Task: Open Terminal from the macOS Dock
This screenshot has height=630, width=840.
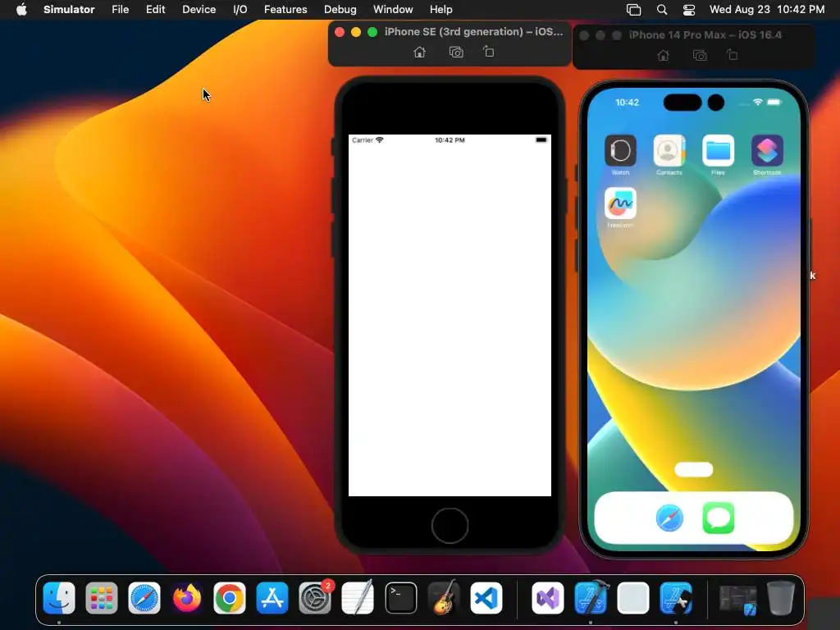Action: (x=400, y=597)
